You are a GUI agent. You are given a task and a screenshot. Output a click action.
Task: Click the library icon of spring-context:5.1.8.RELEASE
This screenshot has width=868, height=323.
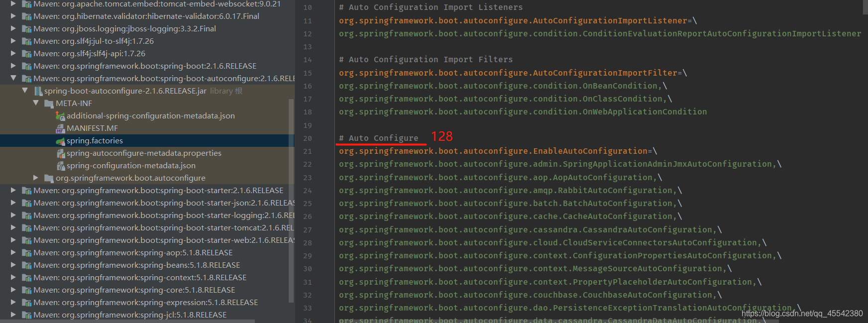[x=27, y=278]
